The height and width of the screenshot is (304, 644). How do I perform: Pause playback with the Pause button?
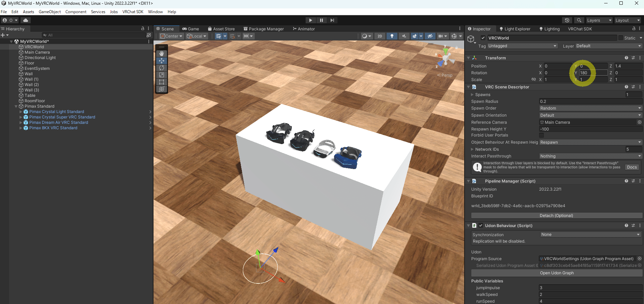click(321, 20)
